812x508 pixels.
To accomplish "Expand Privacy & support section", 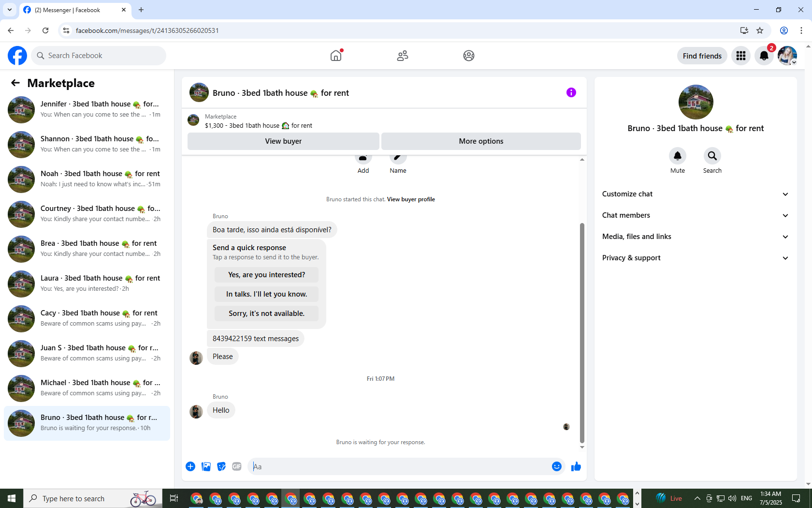I will (696, 258).
